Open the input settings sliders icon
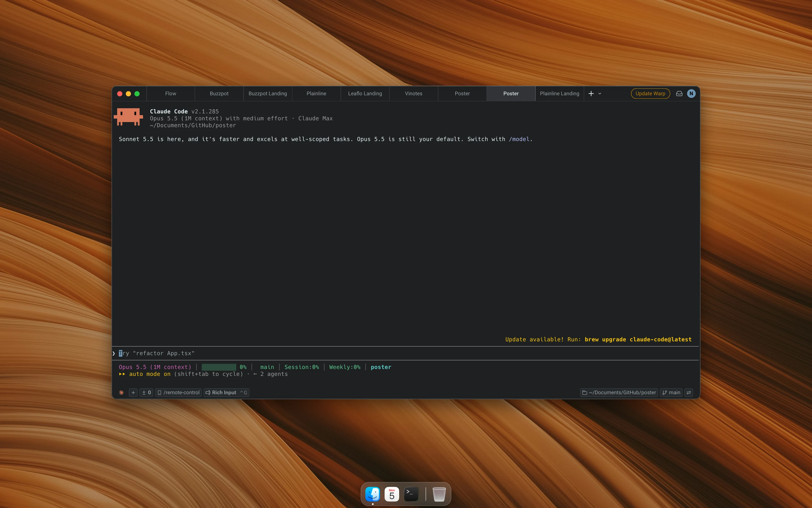Image resolution: width=812 pixels, height=508 pixels. pyautogui.click(x=689, y=392)
